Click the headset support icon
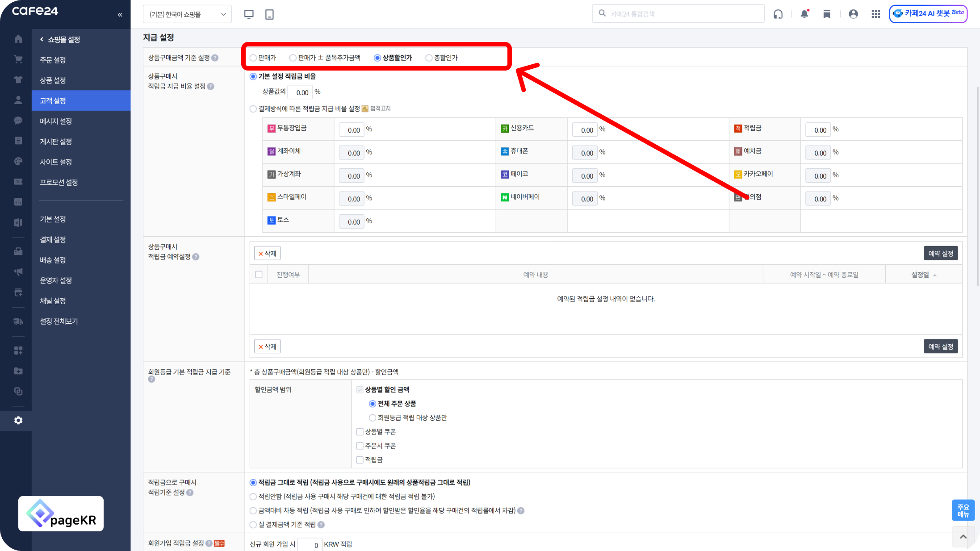Screen dimensions: 980x551 [778, 14]
